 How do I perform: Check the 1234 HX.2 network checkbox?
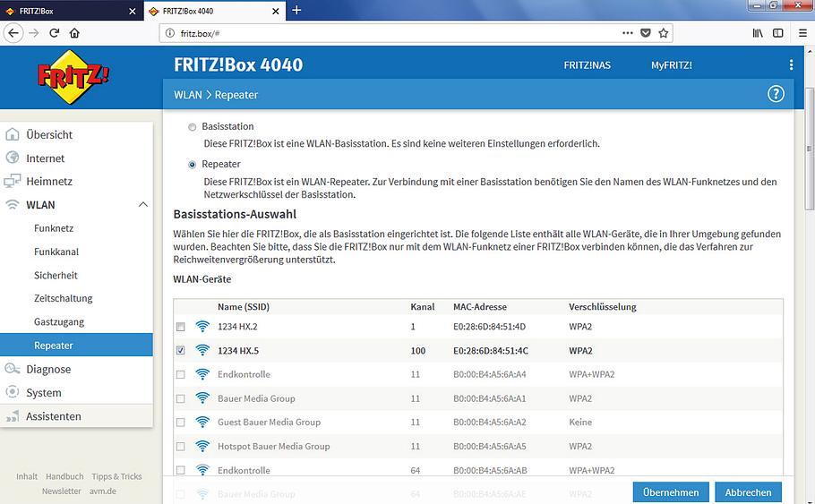tap(181, 327)
